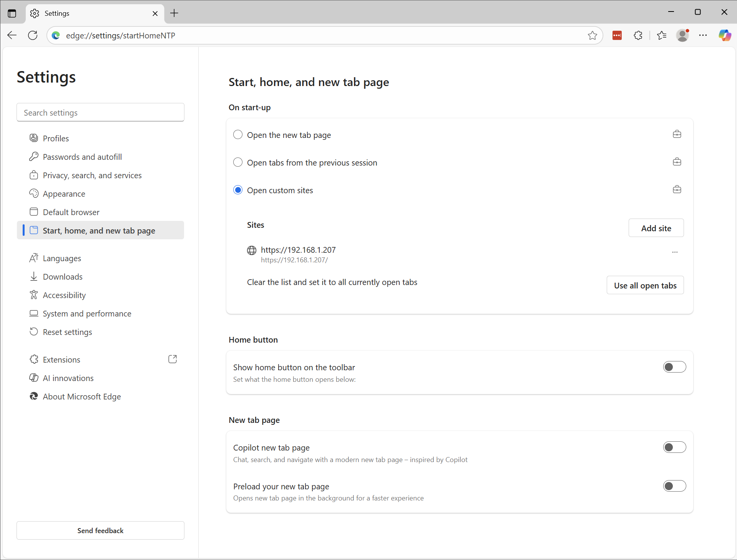Refresh the settings page
The height and width of the screenshot is (560, 737).
[x=33, y=35]
